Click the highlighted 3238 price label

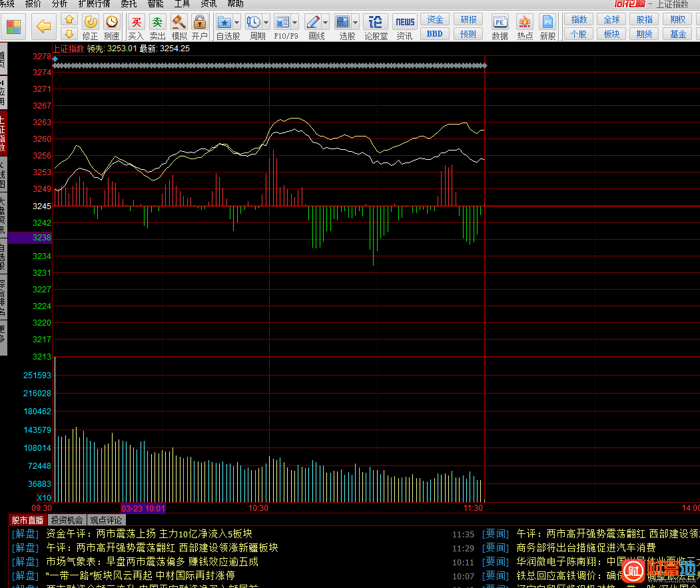30,238
